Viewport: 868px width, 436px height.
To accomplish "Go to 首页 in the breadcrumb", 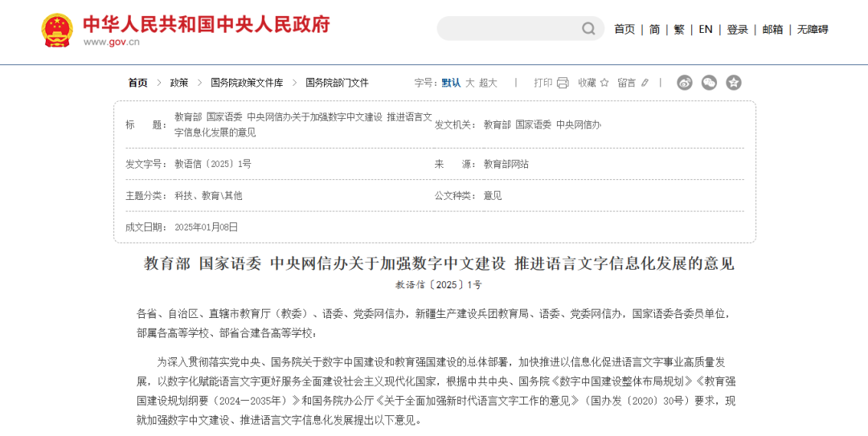I will tap(138, 83).
